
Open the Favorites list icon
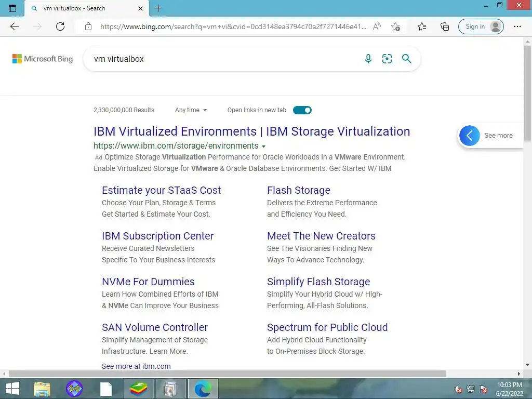coord(422,26)
